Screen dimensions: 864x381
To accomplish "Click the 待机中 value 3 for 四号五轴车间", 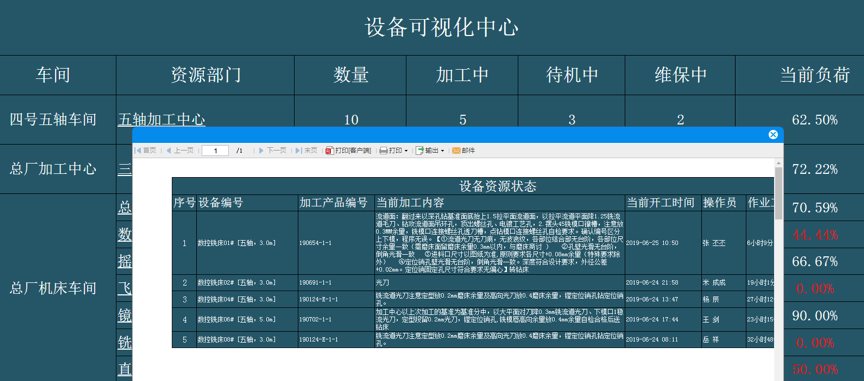I will [572, 120].
